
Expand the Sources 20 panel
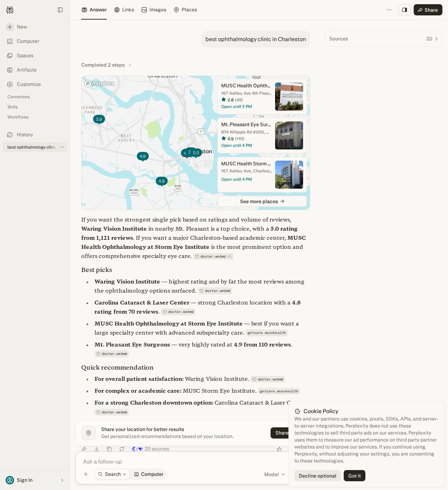coord(384,39)
